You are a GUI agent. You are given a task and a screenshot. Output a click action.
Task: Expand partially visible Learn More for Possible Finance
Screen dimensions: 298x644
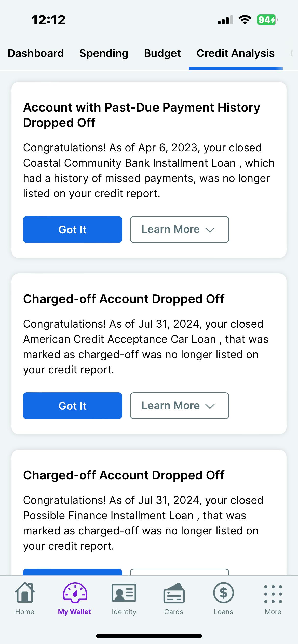179,572
